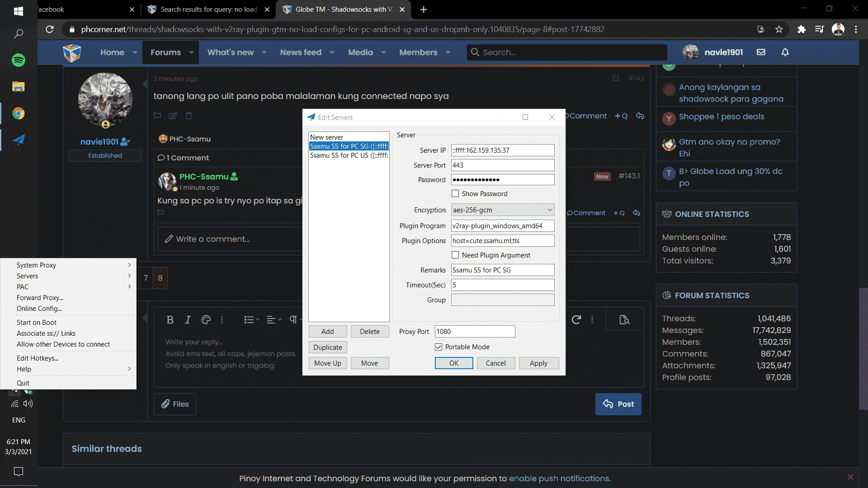Report post #143 with the flag icon

(x=157, y=116)
